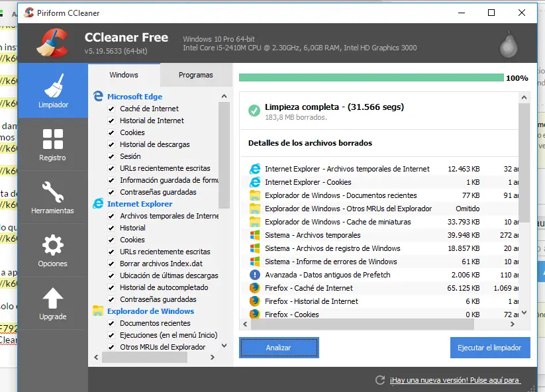Click results panel scroll-up arrow

[524, 97]
